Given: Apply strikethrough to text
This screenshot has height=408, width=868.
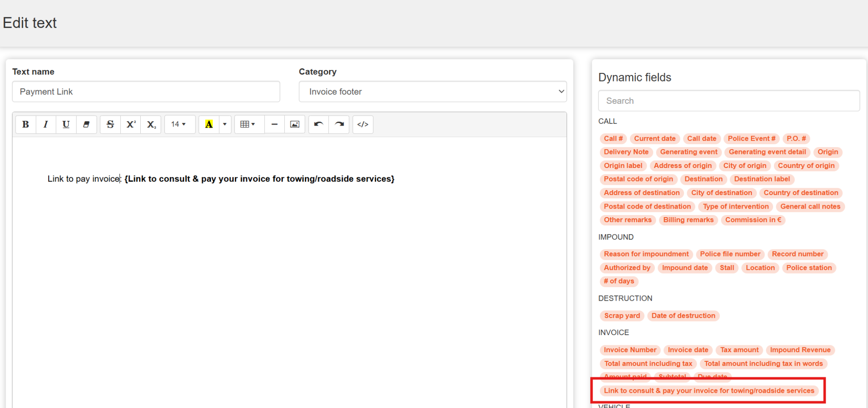Looking at the screenshot, I should click(x=110, y=124).
